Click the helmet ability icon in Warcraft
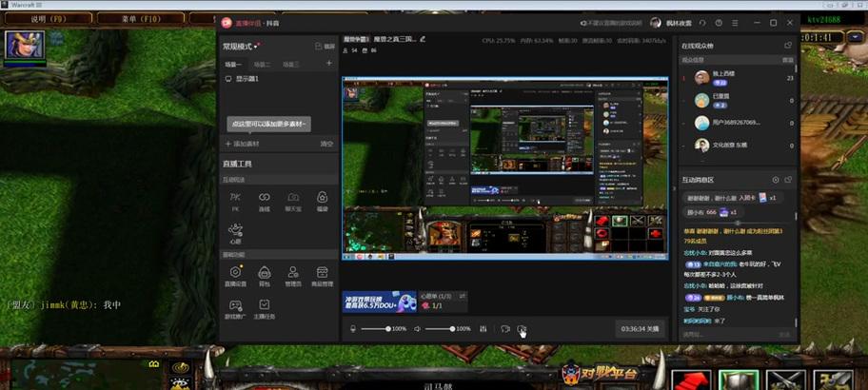 pos(739,380)
